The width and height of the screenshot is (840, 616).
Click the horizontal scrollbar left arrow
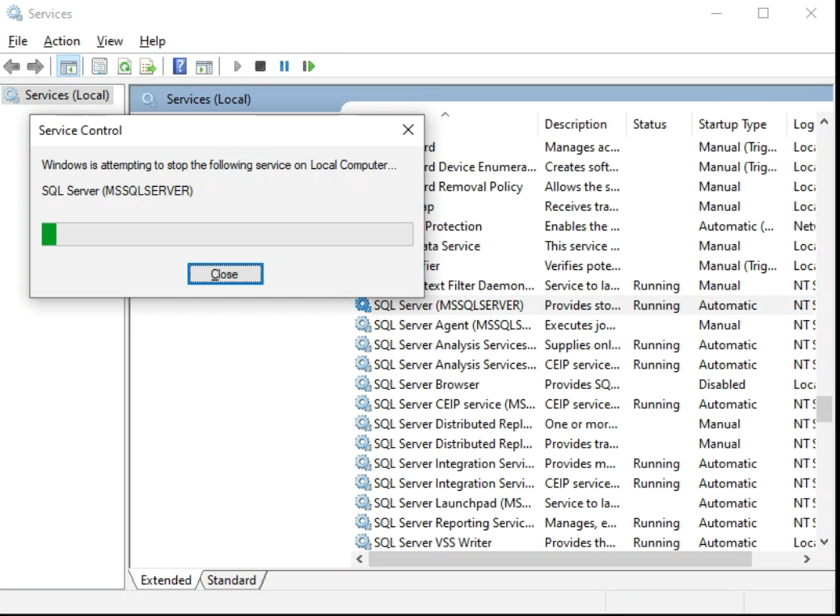pos(360,559)
